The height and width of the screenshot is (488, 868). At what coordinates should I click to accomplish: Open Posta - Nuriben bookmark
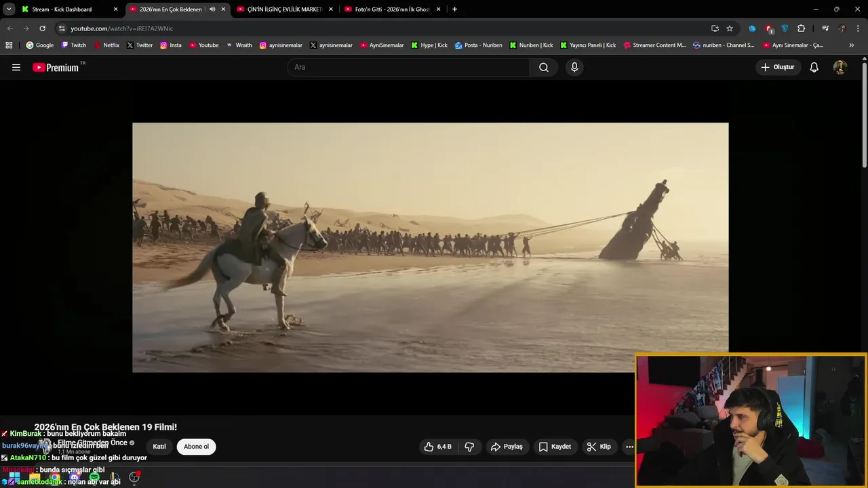point(479,45)
